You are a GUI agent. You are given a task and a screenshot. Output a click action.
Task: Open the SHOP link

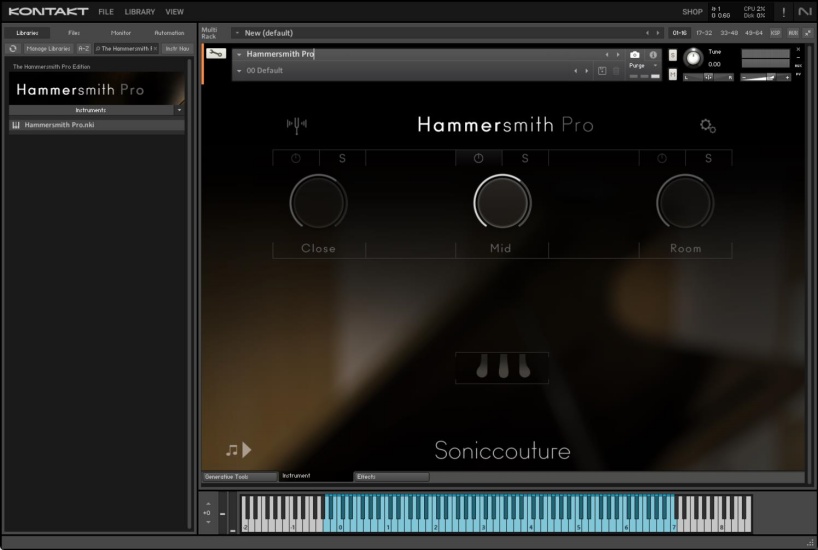point(692,12)
